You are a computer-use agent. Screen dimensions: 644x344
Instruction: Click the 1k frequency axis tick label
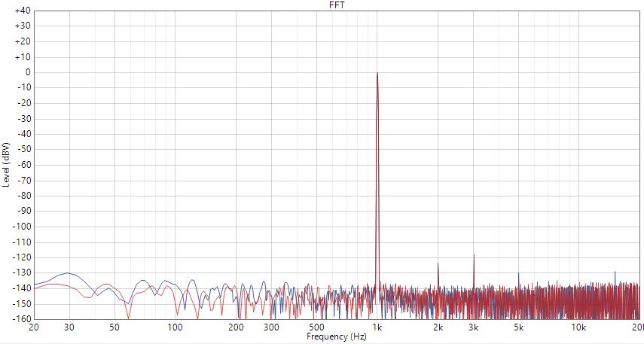[377, 328]
